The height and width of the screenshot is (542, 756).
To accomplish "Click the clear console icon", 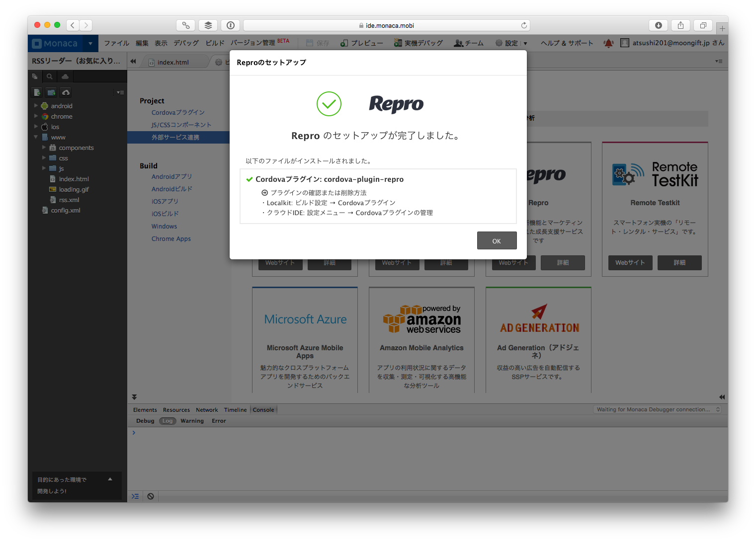I will click(151, 496).
